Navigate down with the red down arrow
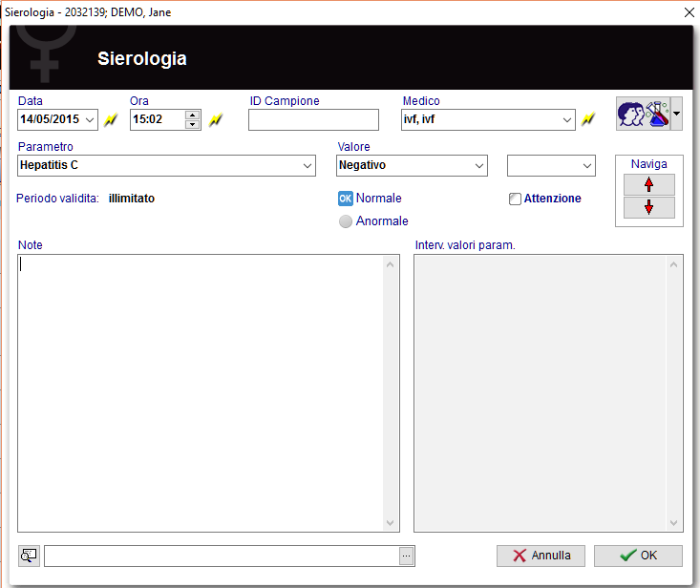Screen dimensions: 700x588 (649, 207)
